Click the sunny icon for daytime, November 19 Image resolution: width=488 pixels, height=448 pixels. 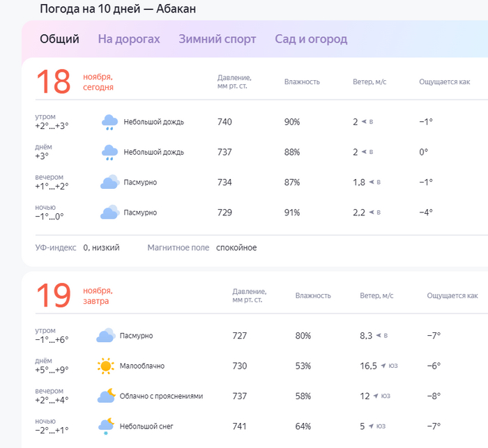105,366
